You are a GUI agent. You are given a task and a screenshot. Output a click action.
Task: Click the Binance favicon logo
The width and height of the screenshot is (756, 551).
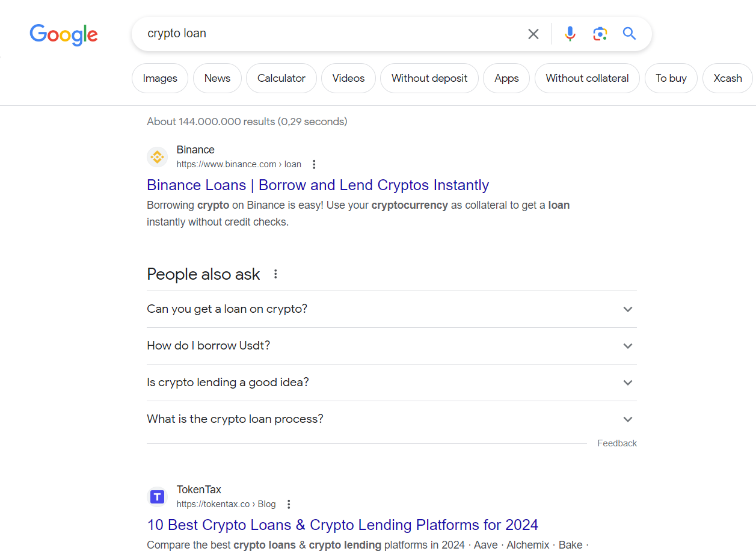tap(157, 157)
